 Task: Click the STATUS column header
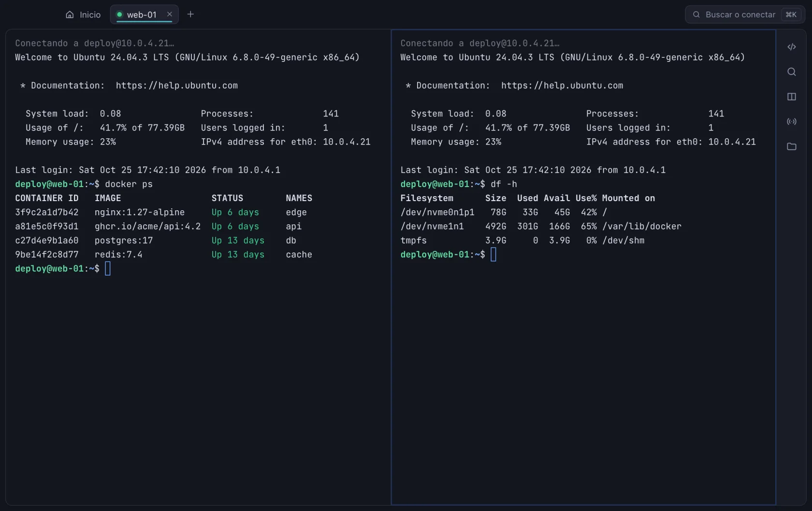[x=227, y=198]
